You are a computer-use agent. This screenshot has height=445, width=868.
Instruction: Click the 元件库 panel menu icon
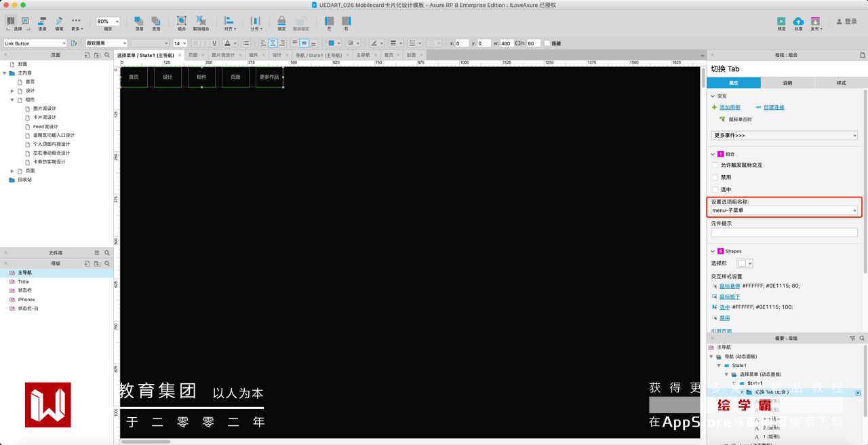tap(97, 253)
